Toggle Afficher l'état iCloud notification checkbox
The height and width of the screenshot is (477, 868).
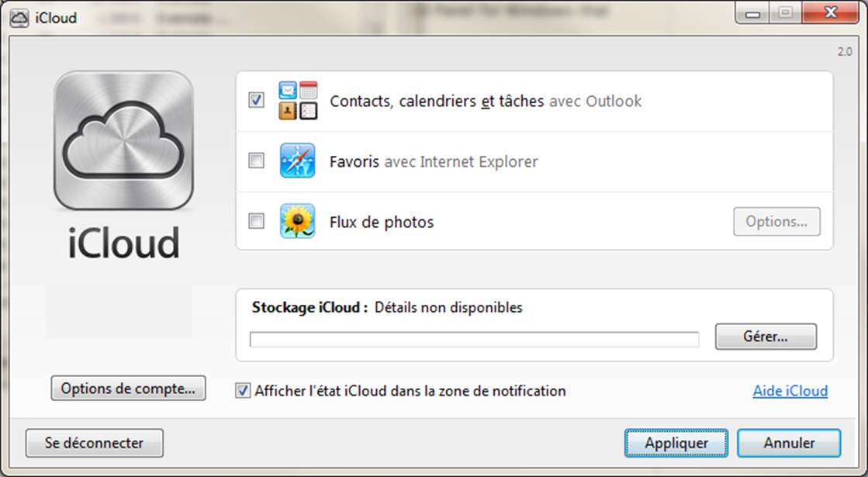[x=243, y=391]
